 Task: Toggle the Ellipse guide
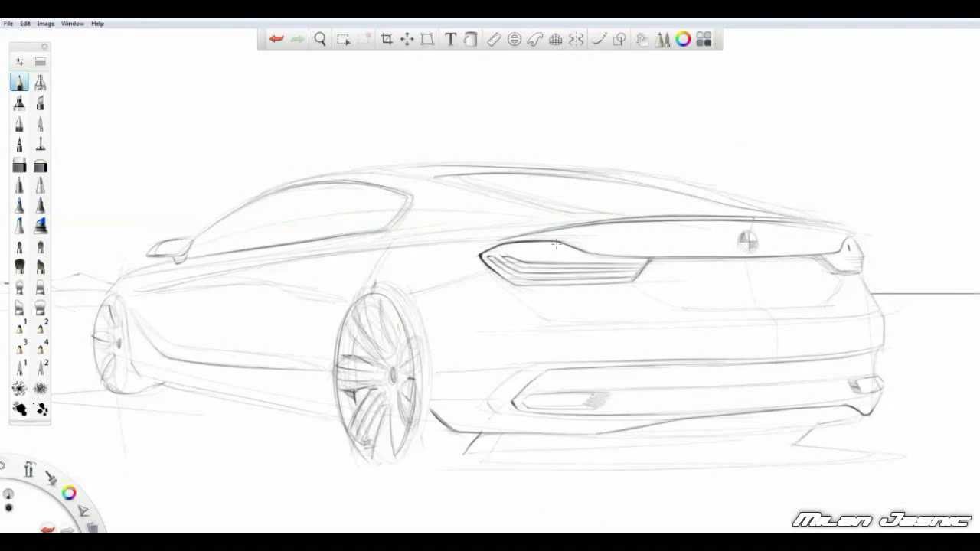tap(514, 39)
